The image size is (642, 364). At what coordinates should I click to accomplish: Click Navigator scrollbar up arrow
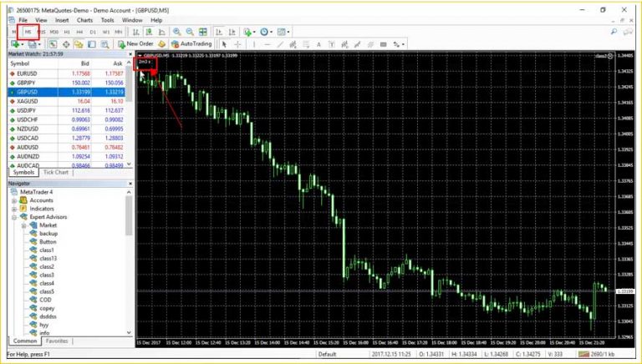[129, 192]
